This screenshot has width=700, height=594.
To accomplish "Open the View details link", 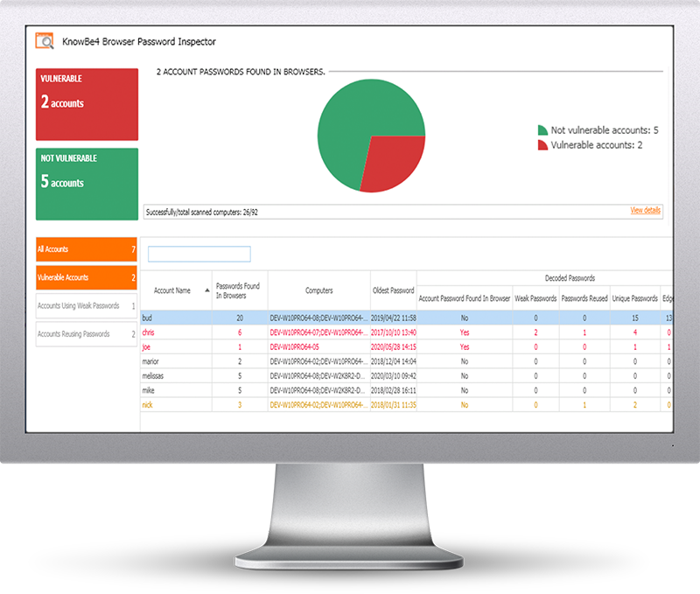I will (647, 211).
